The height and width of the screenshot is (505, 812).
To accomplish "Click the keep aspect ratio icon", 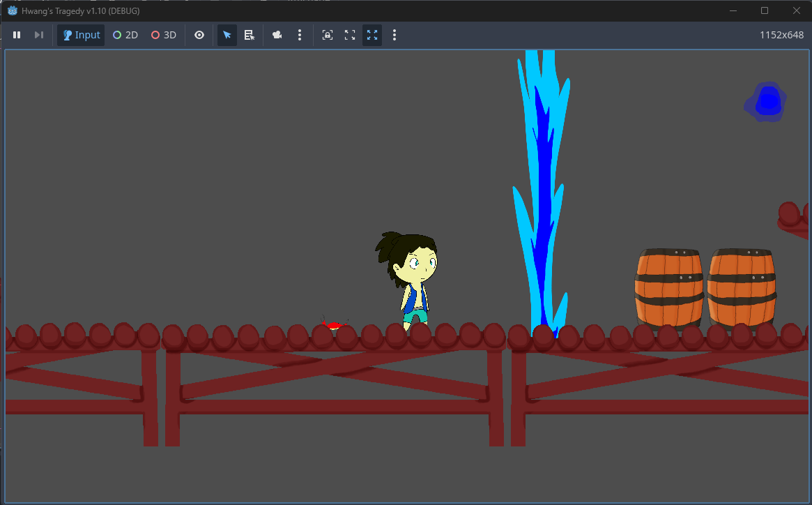I will click(350, 35).
